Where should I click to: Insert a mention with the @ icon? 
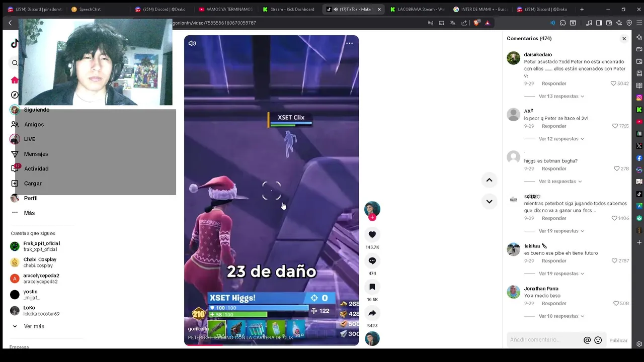pyautogui.click(x=587, y=340)
